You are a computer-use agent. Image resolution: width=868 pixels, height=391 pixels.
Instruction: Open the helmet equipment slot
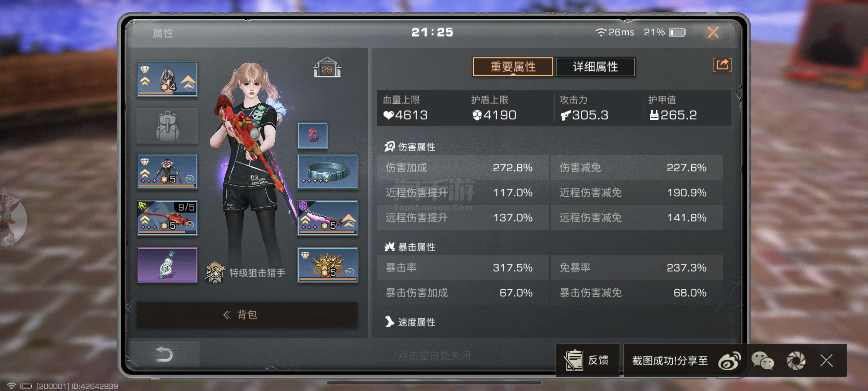(x=167, y=79)
